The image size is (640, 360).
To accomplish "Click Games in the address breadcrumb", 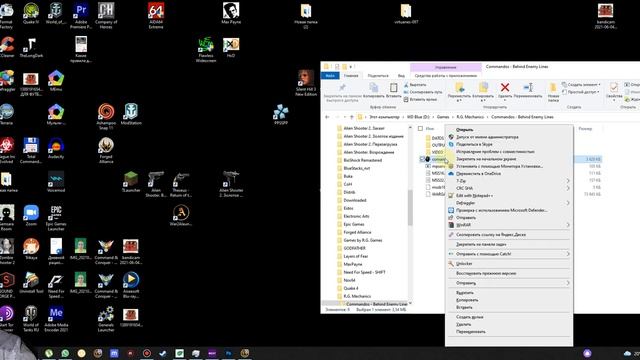I will 443,117.
